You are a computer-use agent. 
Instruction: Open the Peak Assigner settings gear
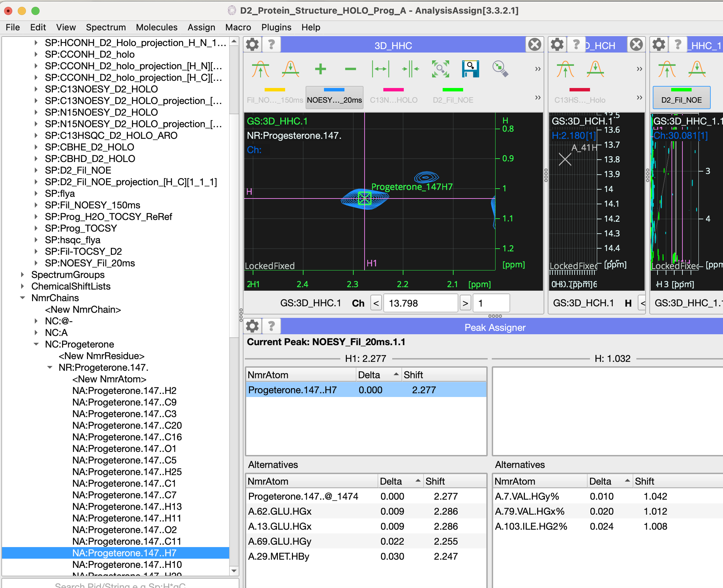point(253,327)
